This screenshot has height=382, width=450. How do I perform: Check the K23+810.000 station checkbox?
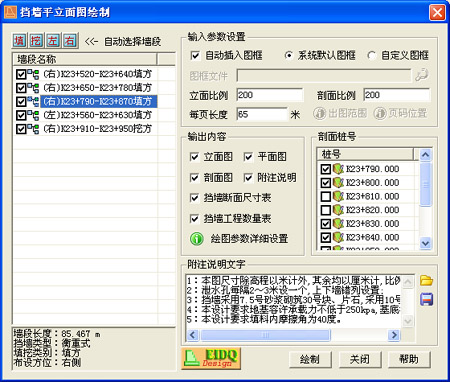pos(325,197)
